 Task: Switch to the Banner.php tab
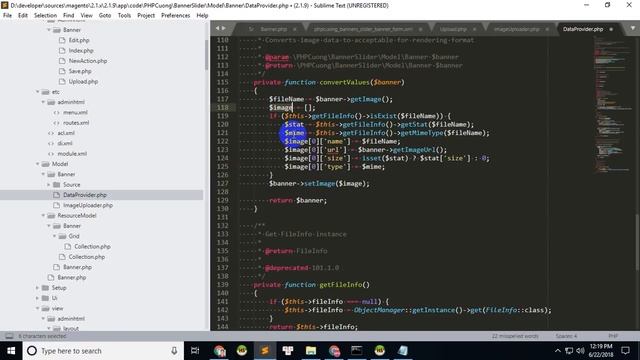tap(273, 29)
